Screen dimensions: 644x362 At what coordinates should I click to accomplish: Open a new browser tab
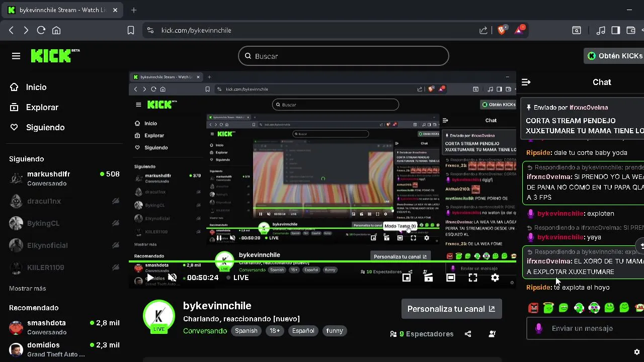point(134,10)
